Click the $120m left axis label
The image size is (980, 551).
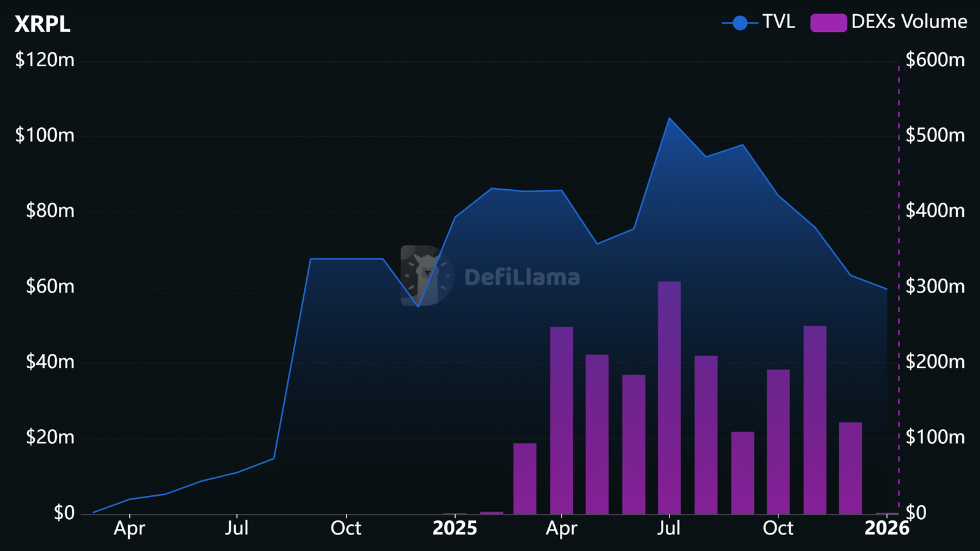click(x=45, y=60)
